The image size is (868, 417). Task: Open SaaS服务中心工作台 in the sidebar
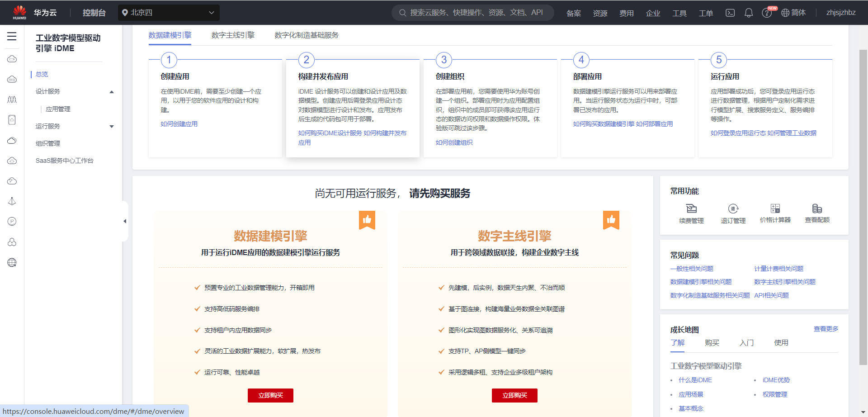[65, 161]
